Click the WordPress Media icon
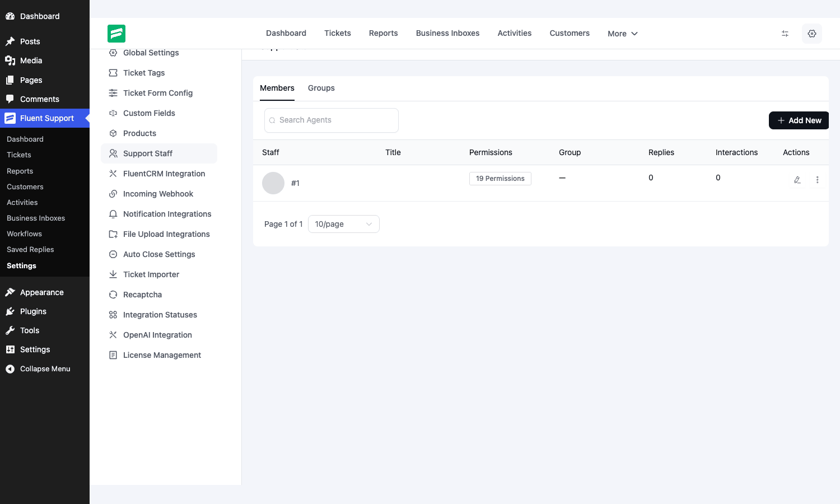840x504 pixels. coord(10,60)
